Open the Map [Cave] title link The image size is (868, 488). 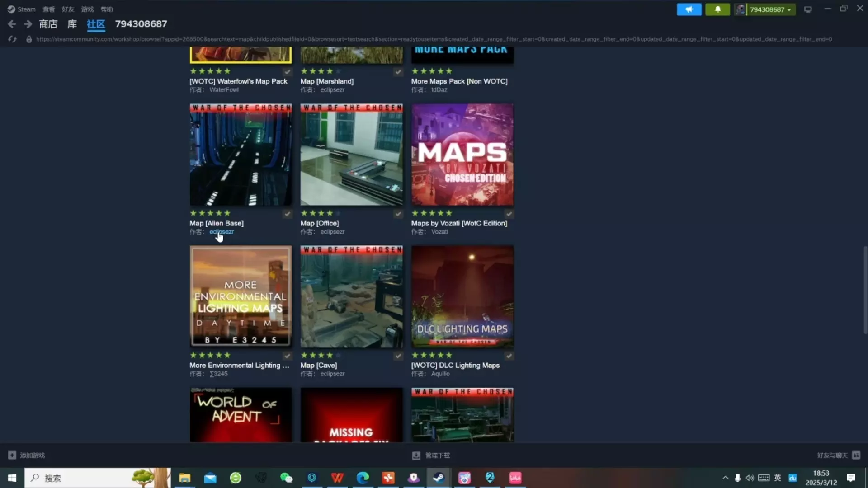[319, 365]
